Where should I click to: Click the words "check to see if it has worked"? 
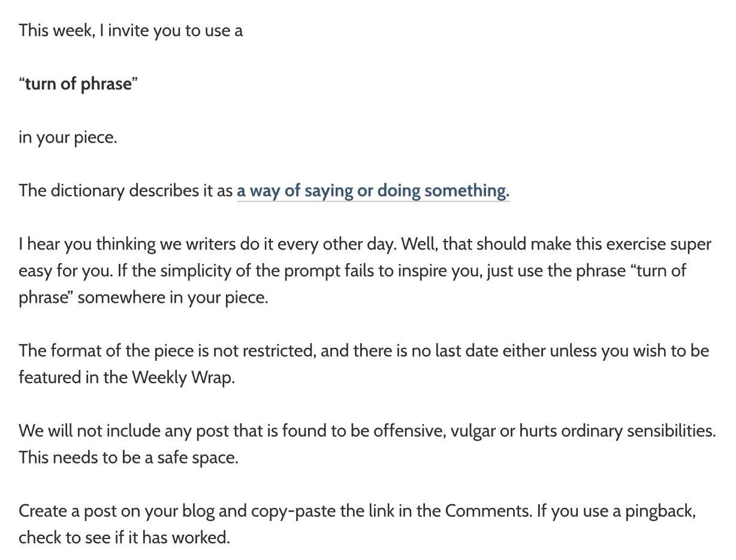click(x=124, y=537)
